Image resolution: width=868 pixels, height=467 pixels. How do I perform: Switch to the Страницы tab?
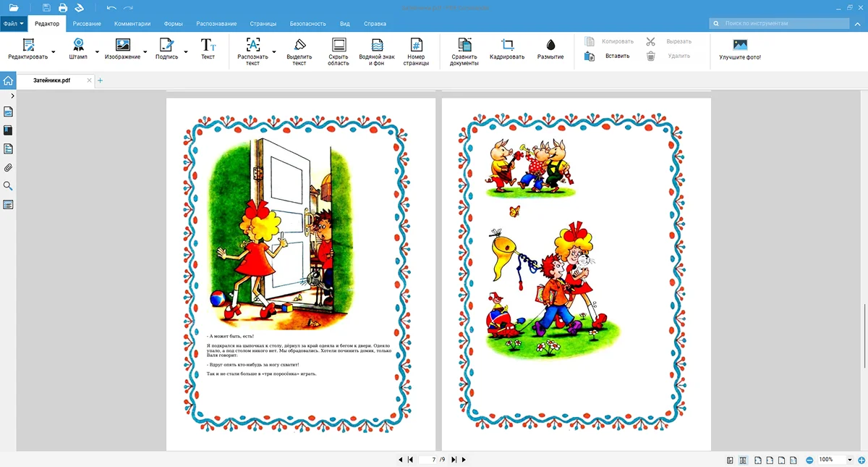click(x=263, y=24)
